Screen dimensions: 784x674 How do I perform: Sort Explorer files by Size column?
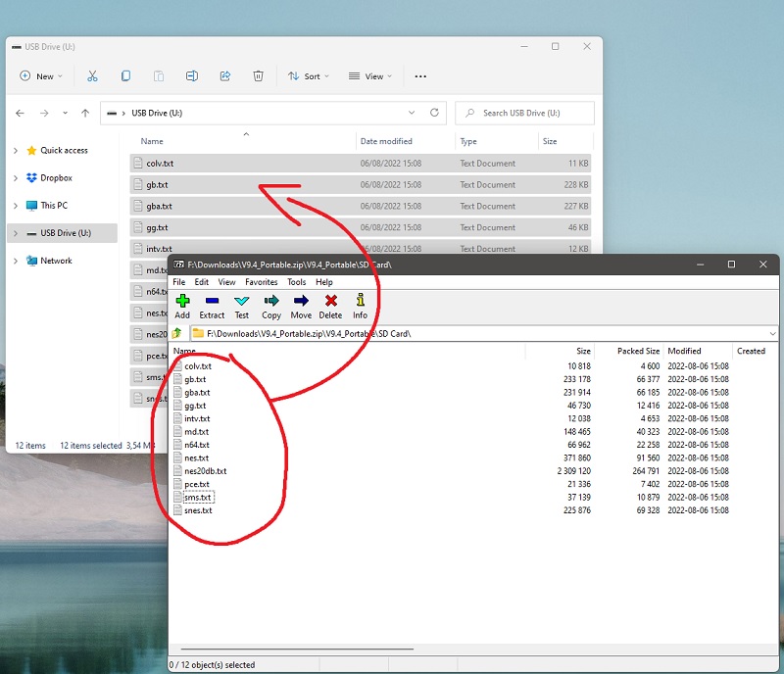coord(550,141)
